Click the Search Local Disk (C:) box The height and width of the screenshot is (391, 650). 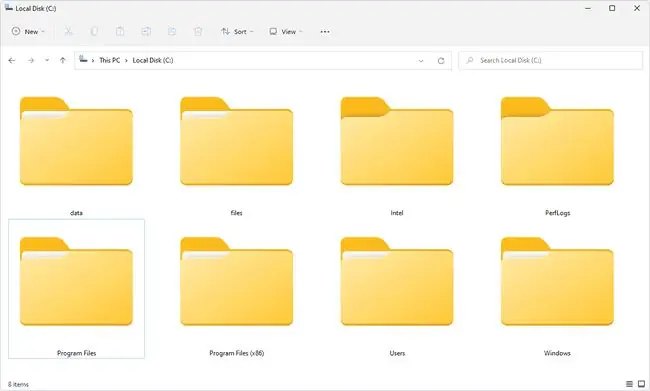(551, 61)
